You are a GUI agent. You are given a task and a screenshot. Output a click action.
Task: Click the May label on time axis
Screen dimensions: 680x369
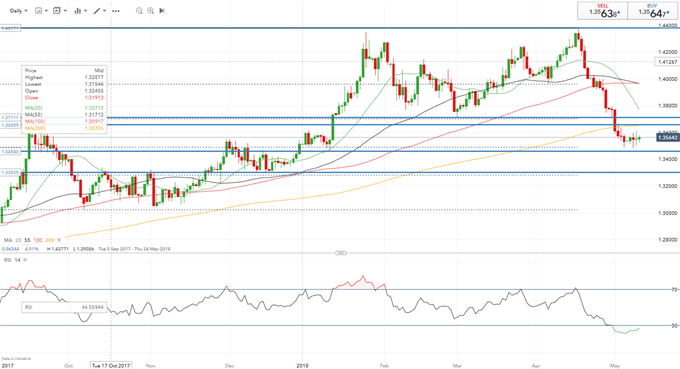point(615,366)
